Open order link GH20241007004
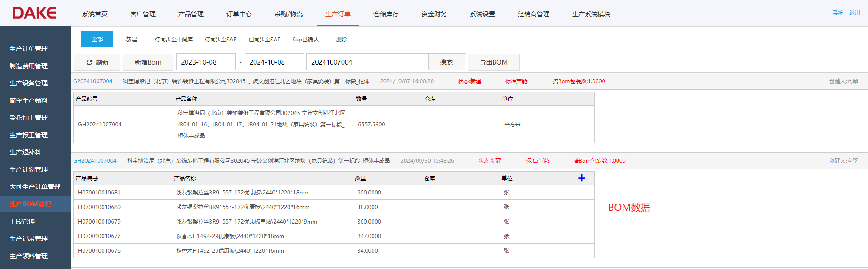The width and height of the screenshot is (868, 269). point(95,161)
